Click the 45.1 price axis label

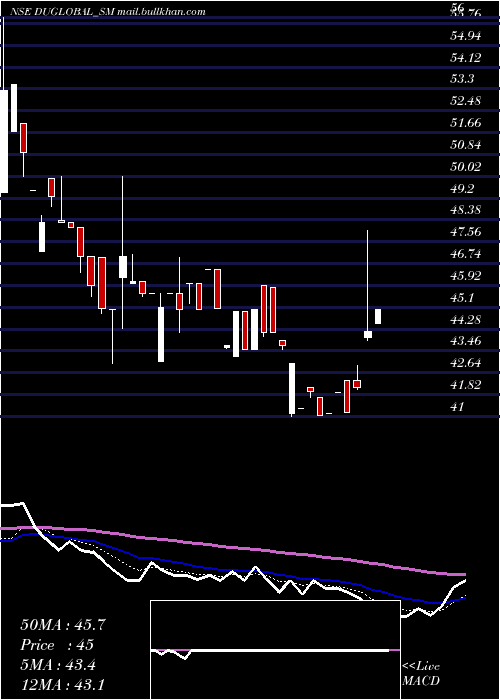(462, 297)
